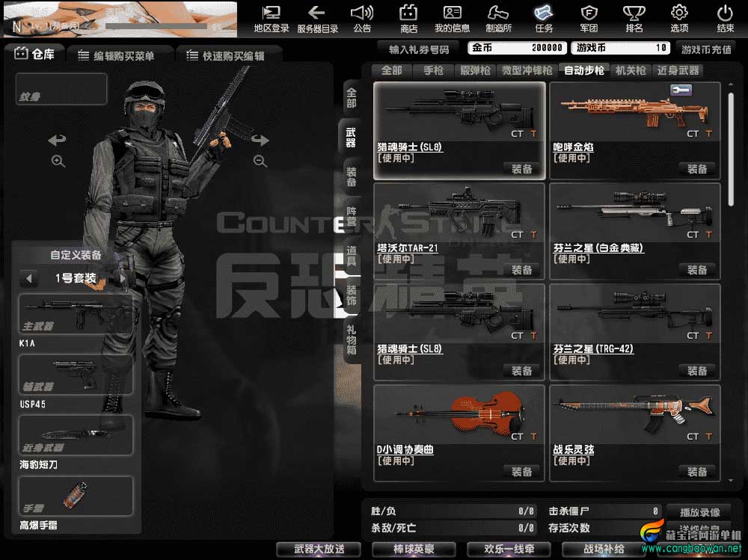
Task: Select vertical 全部 side tab
Action: point(351,98)
